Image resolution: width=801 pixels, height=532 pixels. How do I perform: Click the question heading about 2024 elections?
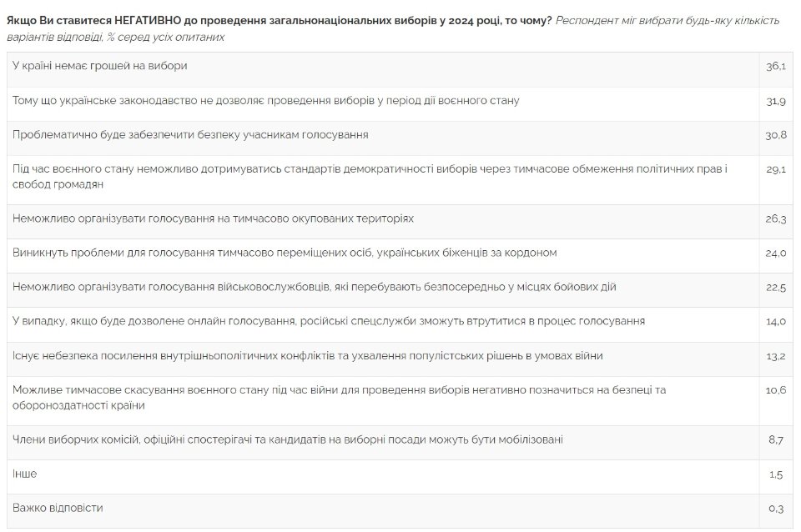click(279, 20)
